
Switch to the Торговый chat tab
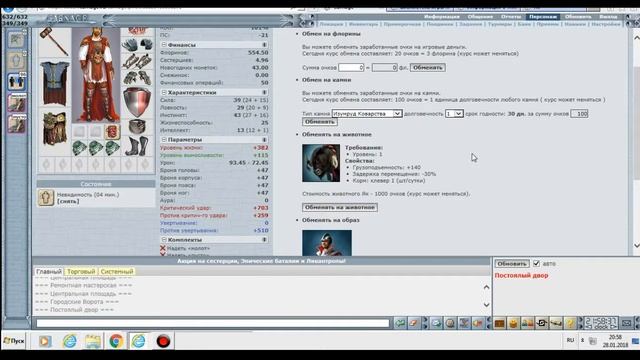pyautogui.click(x=81, y=271)
